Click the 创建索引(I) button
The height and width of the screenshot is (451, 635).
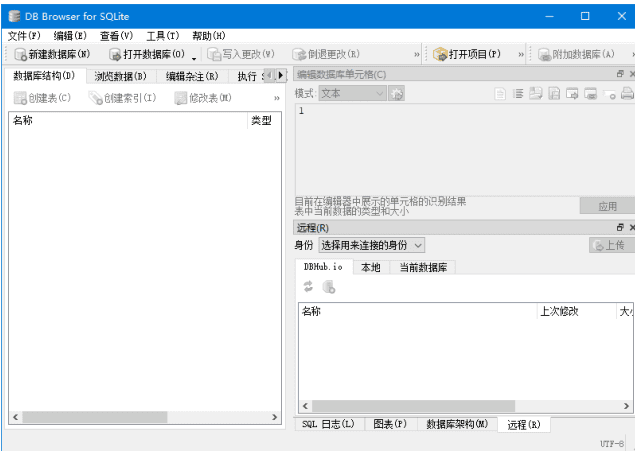tap(122, 98)
